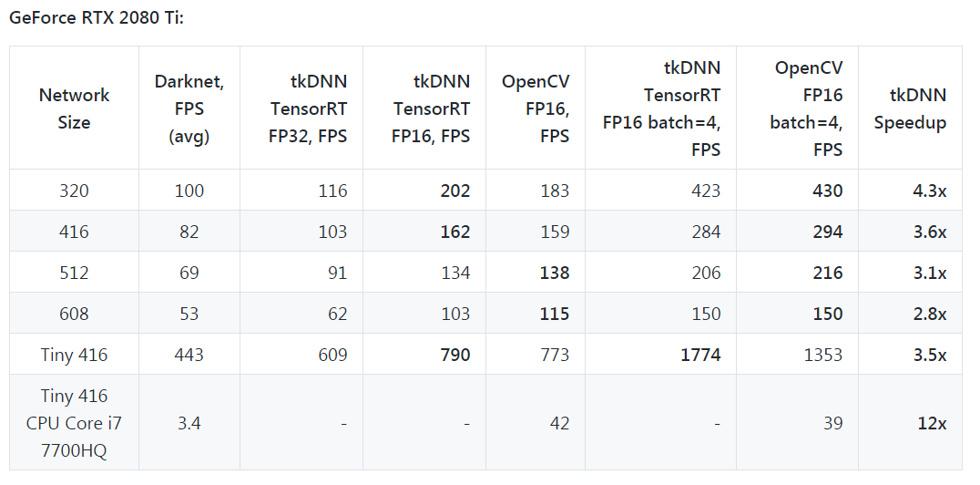Click the 'tkDNN TensorRT FP32, FPS' header
The width and height of the screenshot is (980, 485).
[x=309, y=108]
